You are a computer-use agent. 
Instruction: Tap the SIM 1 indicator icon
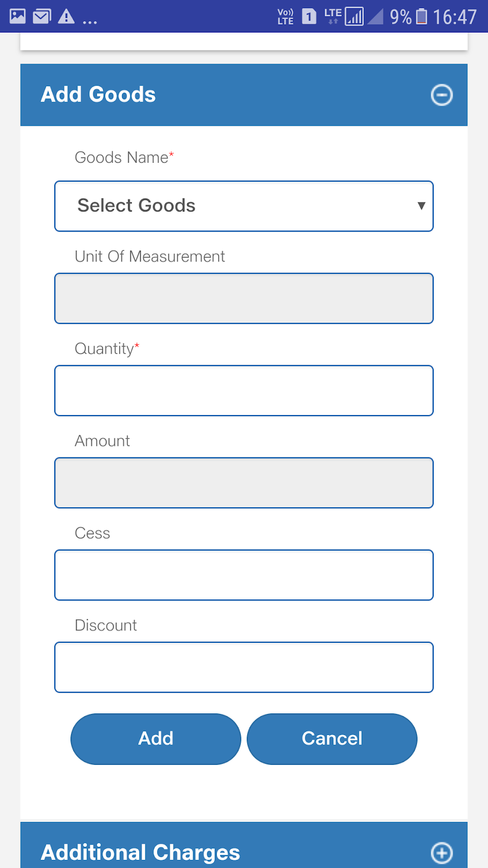tap(309, 16)
